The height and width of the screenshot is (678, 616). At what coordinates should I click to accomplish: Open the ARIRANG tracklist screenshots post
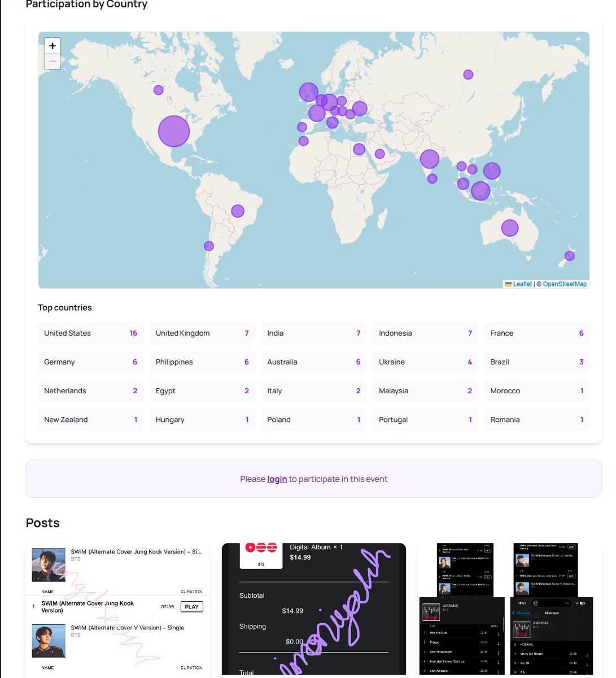coord(510,609)
